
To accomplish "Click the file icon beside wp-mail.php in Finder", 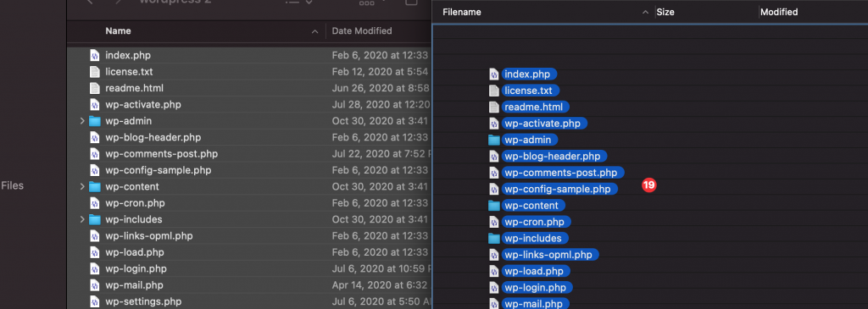I will (x=95, y=285).
